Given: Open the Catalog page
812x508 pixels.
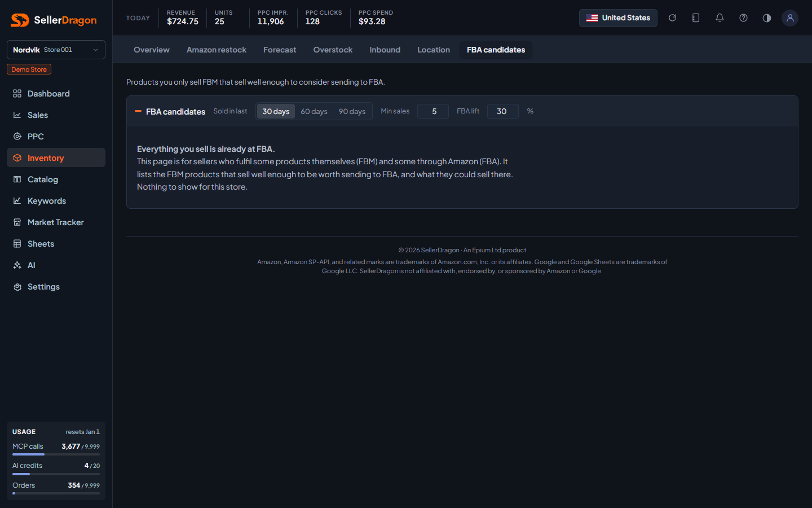Looking at the screenshot, I should pos(56,179).
